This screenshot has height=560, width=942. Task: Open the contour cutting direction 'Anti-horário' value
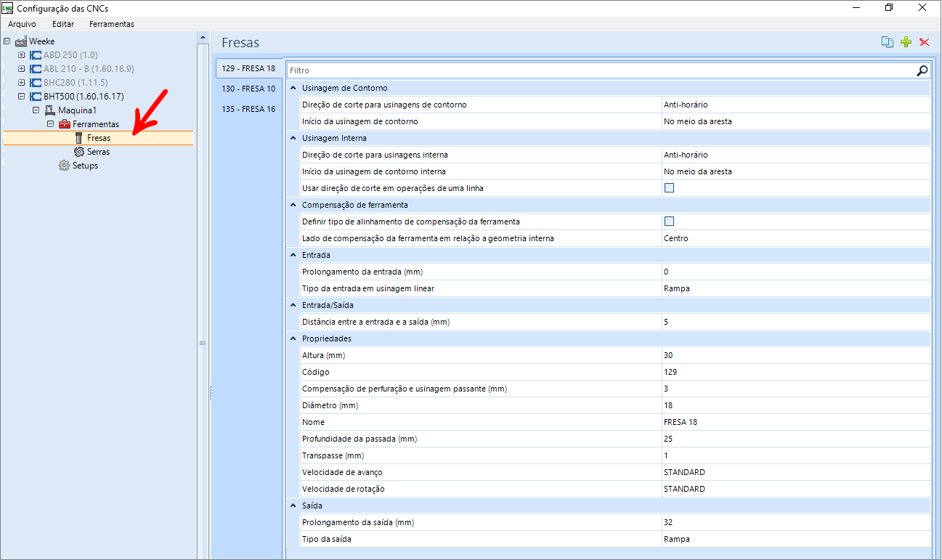click(796, 105)
